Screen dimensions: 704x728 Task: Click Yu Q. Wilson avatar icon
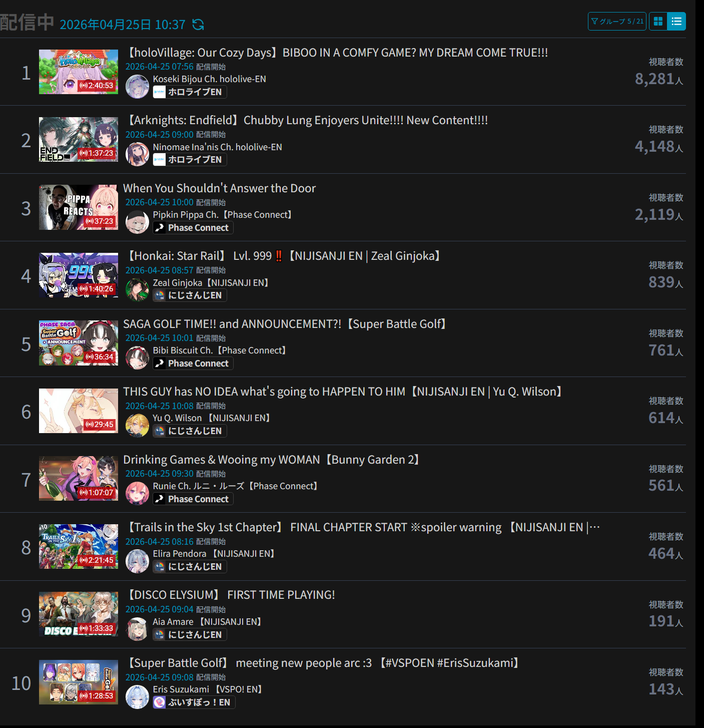137,426
